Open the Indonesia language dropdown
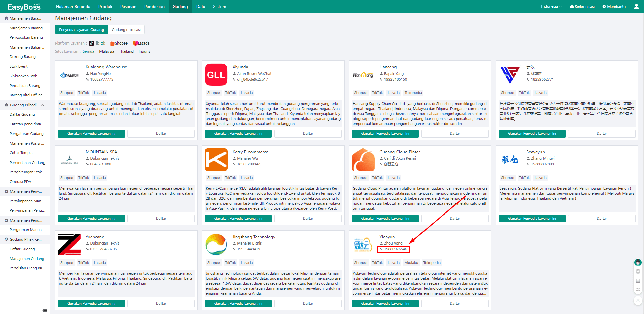This screenshot has height=314, width=644. coord(551,7)
